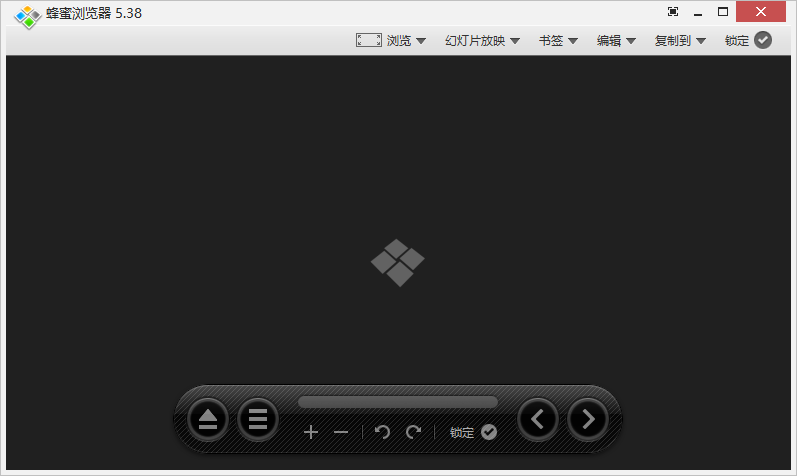797x476 pixels.
Task: Zoom out with the minus icon
Action: tap(341, 432)
